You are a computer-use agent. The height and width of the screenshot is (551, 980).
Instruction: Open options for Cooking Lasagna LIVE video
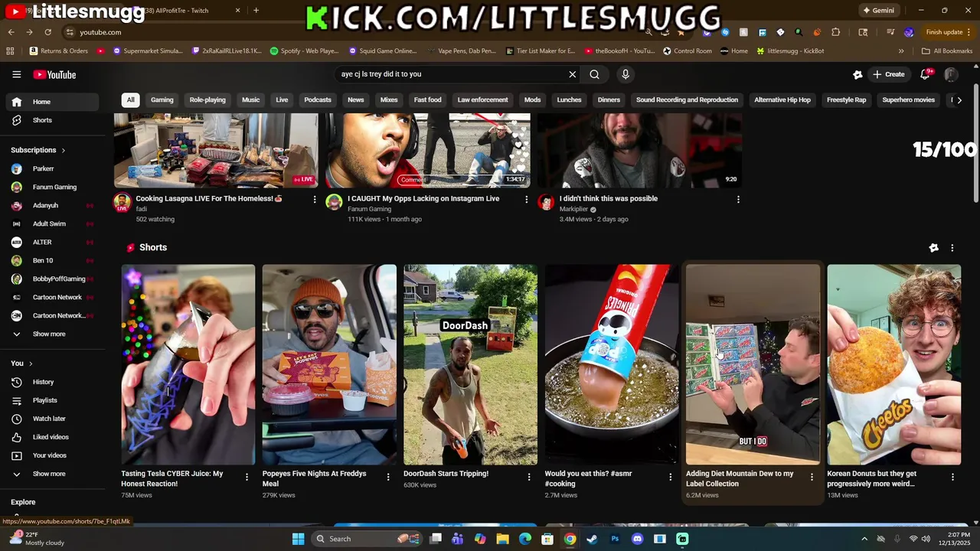pyautogui.click(x=314, y=199)
